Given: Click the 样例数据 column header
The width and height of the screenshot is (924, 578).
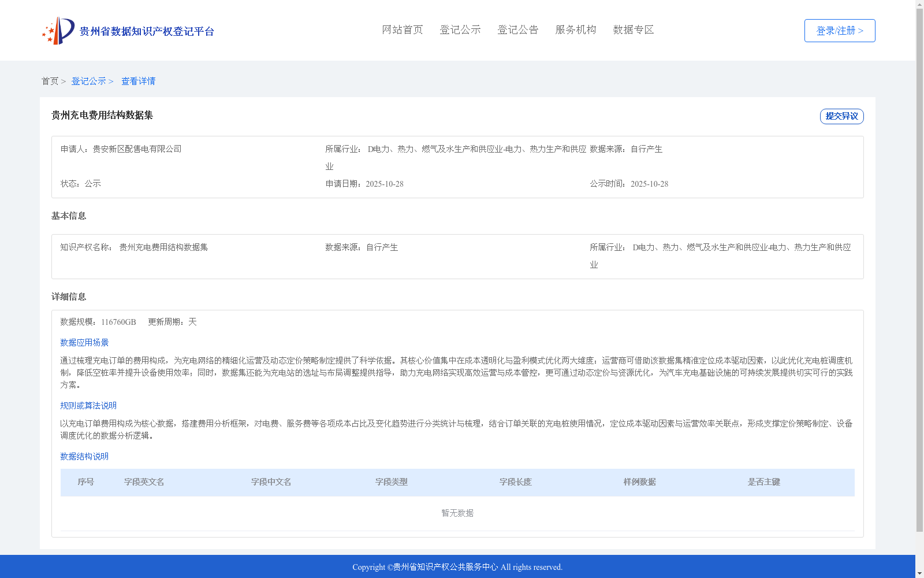Looking at the screenshot, I should pos(640,482).
